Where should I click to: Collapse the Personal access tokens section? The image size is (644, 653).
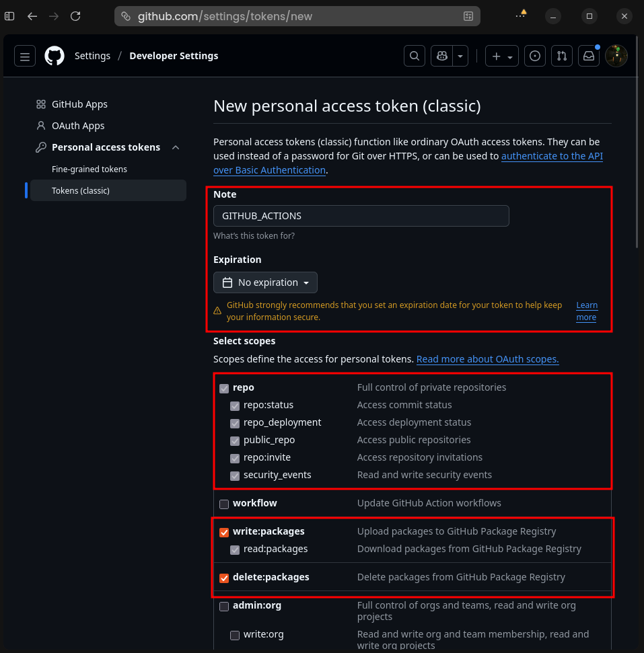point(174,147)
